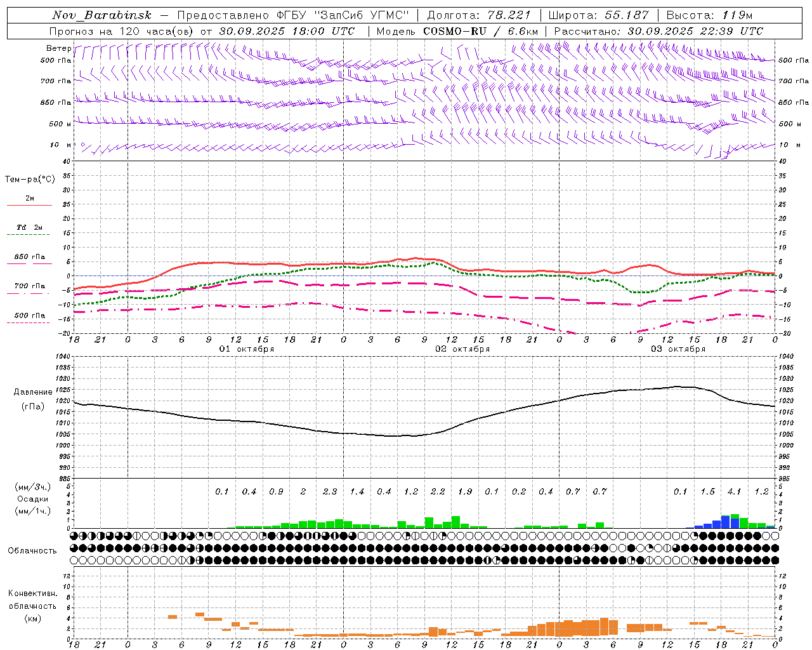Click the '2.2' precipitation amount
This screenshot has width=812, height=650.
(438, 491)
